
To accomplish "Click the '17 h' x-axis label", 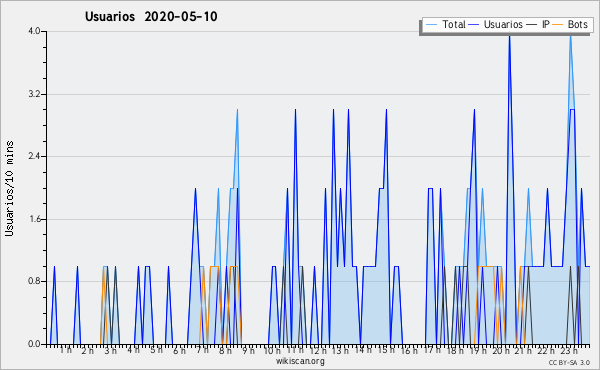I will pos(432,350).
